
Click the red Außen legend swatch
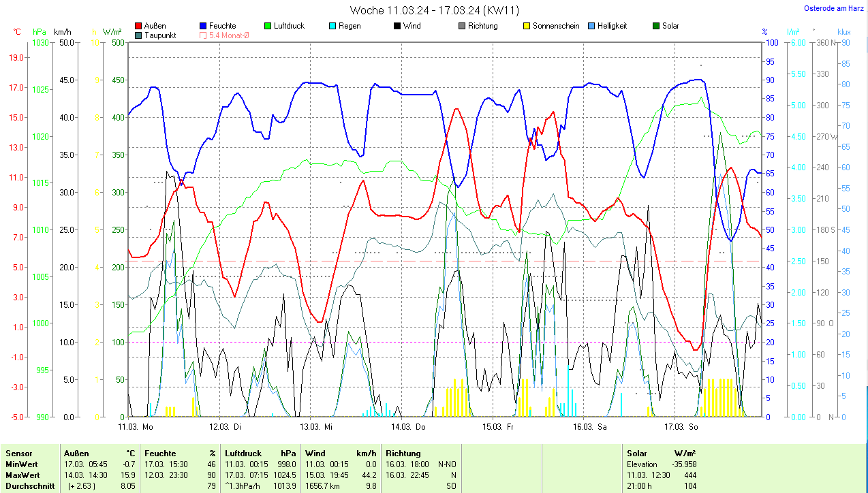point(139,26)
